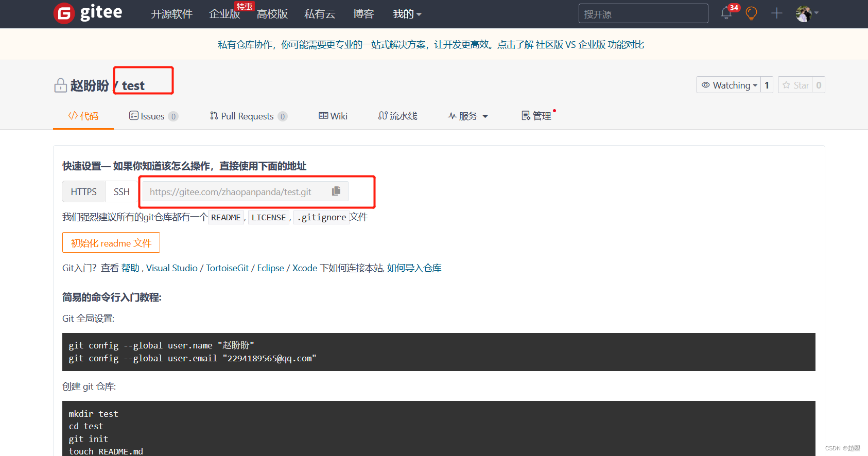868x456 pixels.
Task: Go to 企业版 in navbar
Action: 224,14
